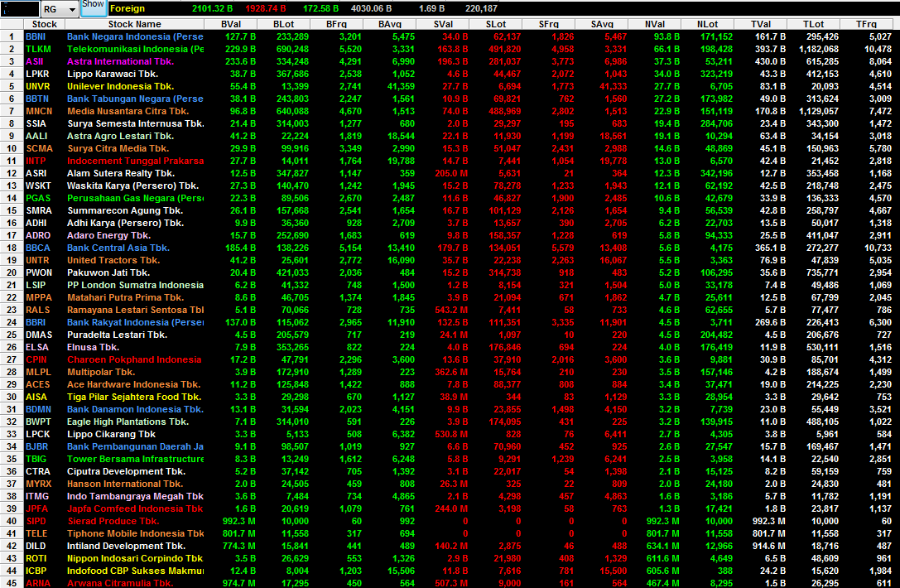Click Puradelta Lestari Tbk. stock name
This screenshot has width=900, height=588.
pyautogui.click(x=117, y=335)
